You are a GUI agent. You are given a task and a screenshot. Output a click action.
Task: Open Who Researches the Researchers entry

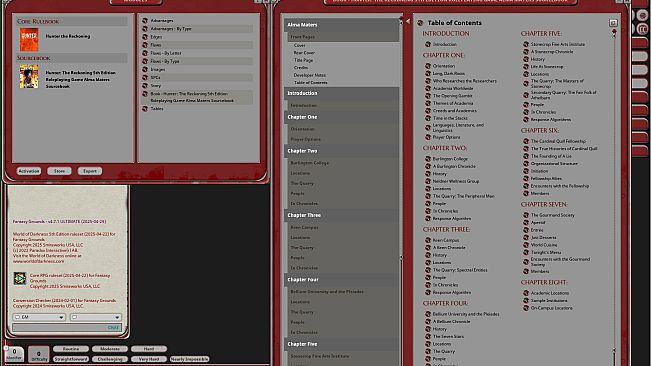point(465,81)
